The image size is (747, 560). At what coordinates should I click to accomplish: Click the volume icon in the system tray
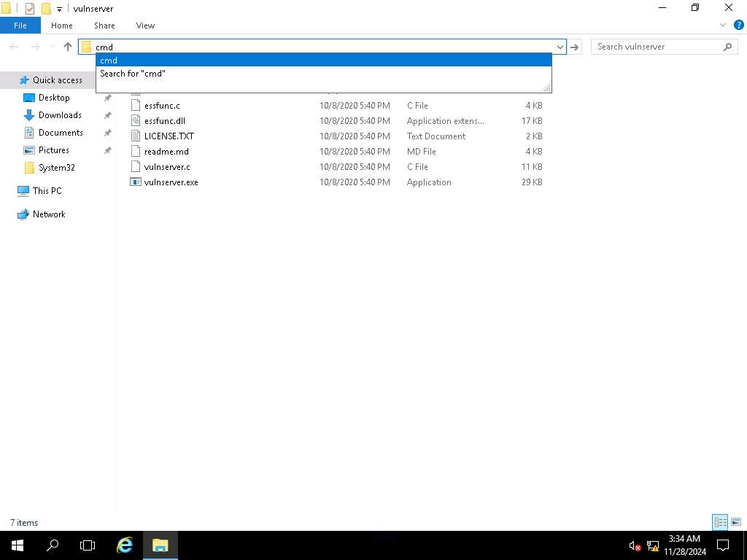(x=634, y=545)
